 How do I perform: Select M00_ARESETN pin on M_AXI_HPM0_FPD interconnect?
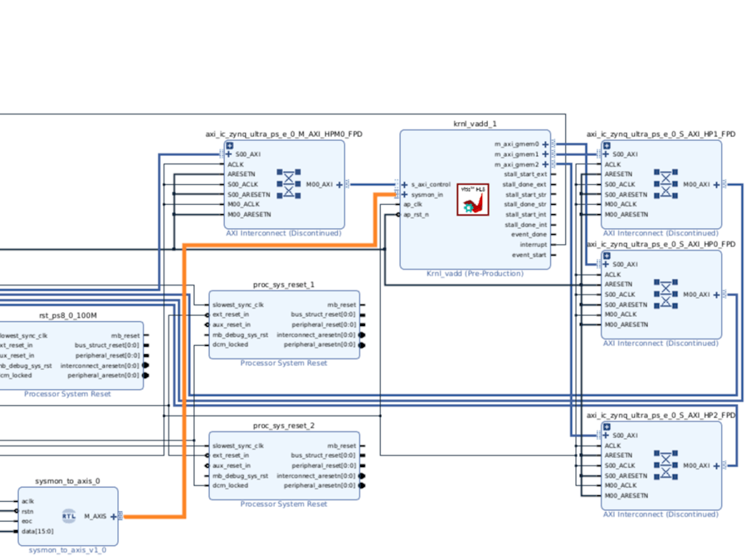pyautogui.click(x=249, y=215)
